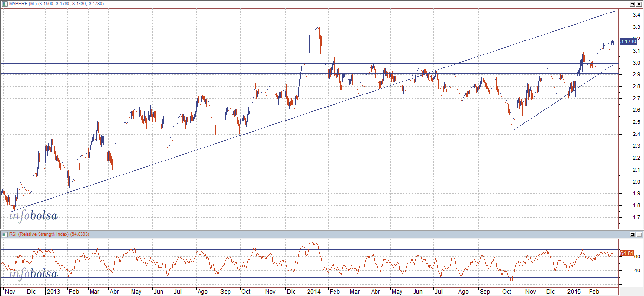Click the 3.0 price axis label
Screen dimensions: 644x296
637,63
